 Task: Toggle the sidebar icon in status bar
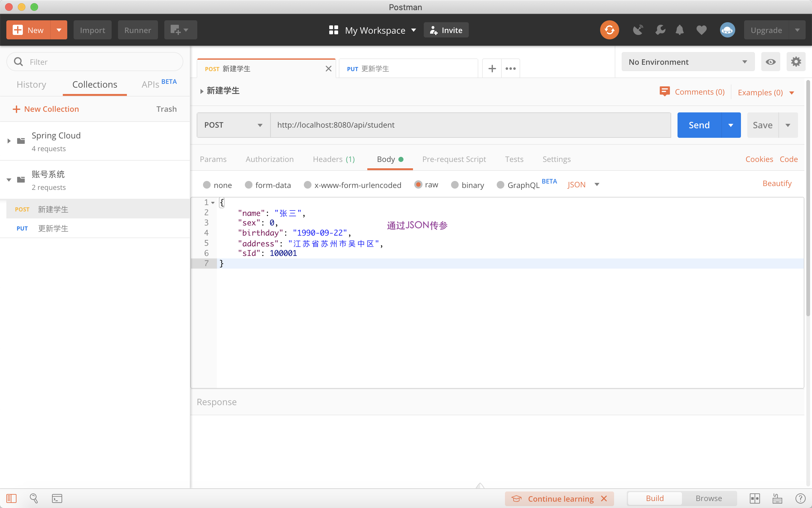tap(11, 498)
